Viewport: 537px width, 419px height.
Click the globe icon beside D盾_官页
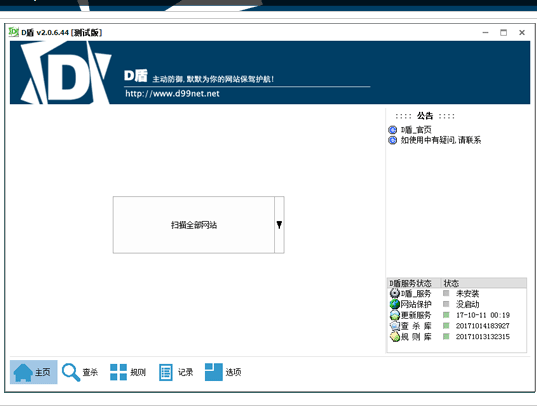pyautogui.click(x=393, y=130)
